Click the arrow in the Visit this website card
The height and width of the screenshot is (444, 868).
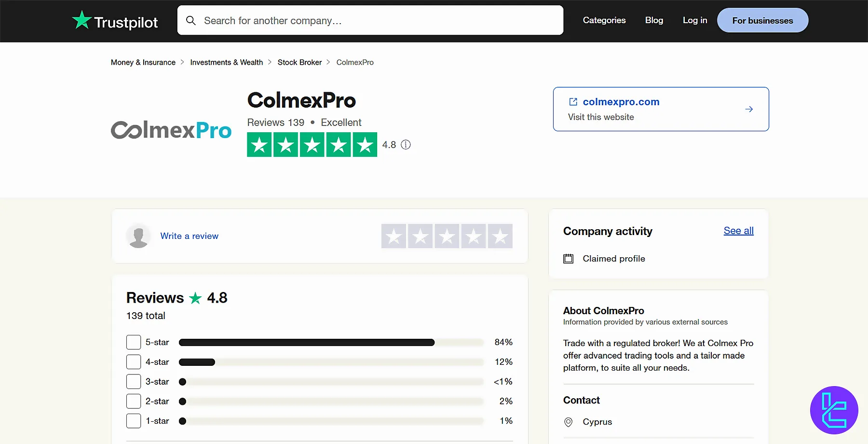pyautogui.click(x=749, y=109)
